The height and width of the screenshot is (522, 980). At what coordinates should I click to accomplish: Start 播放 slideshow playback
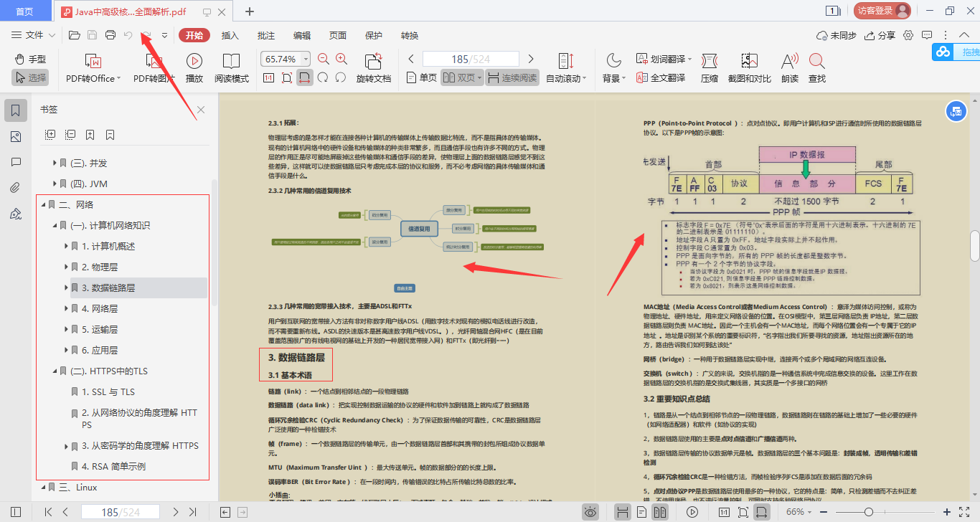[x=194, y=69]
